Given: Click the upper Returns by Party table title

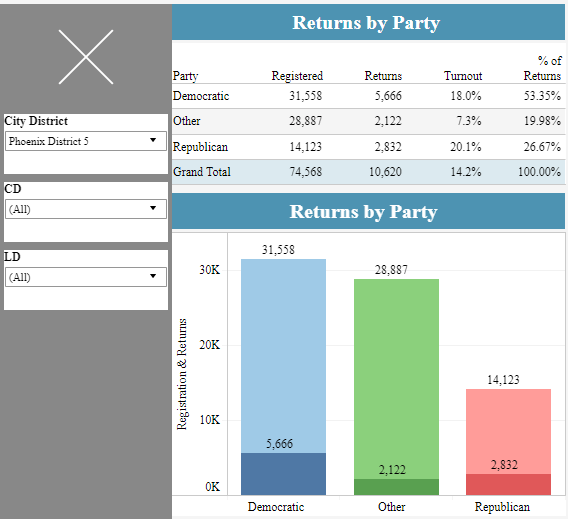Looking at the screenshot, I should pos(366,23).
